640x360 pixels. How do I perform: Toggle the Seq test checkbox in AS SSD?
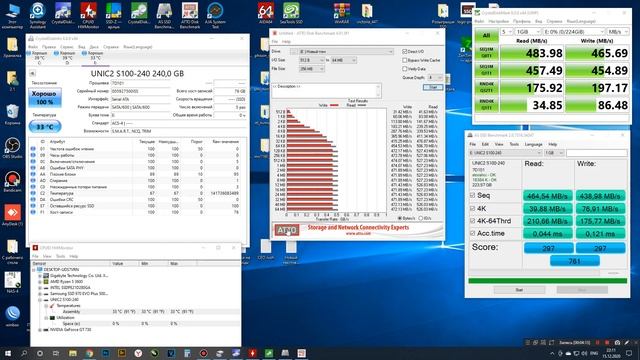pyautogui.click(x=473, y=196)
